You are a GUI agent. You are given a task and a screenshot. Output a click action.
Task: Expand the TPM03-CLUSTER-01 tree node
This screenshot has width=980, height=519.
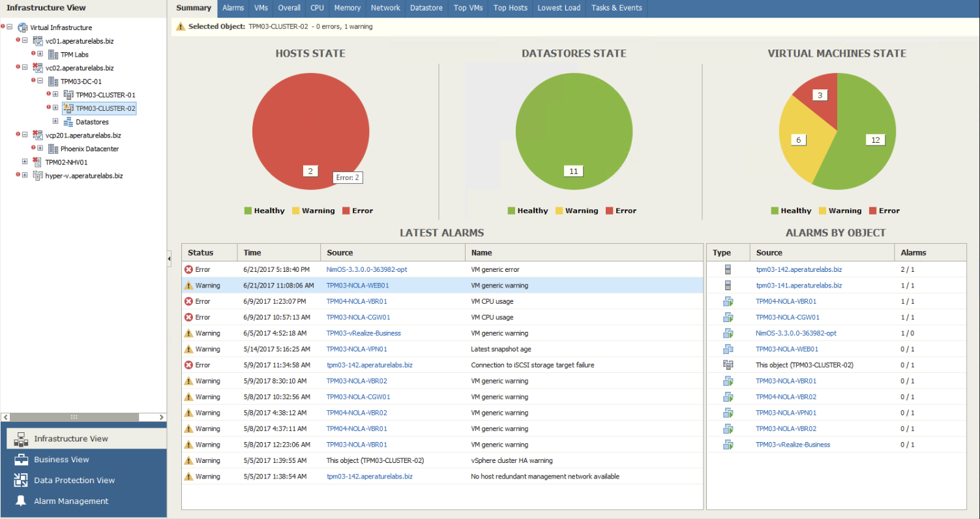55,95
